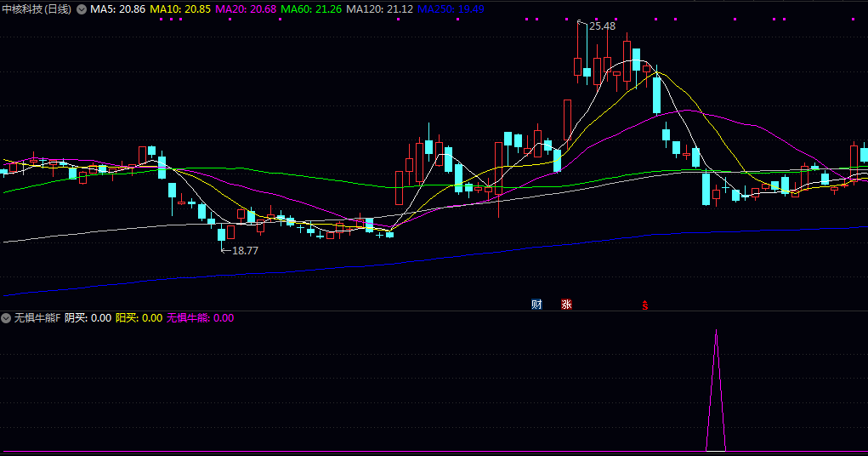Click the red 涨 limit-up marker

[566, 304]
